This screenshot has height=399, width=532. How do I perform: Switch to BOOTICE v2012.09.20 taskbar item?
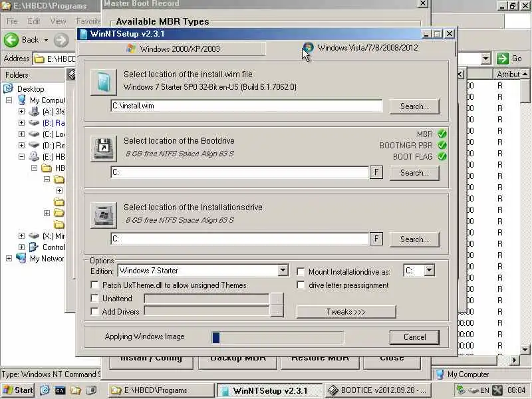378,390
